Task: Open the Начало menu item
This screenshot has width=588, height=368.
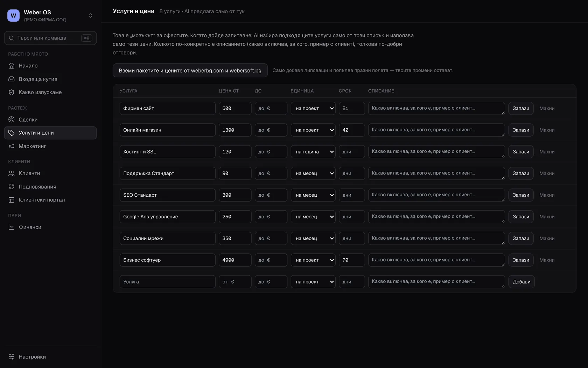Action: point(50,66)
